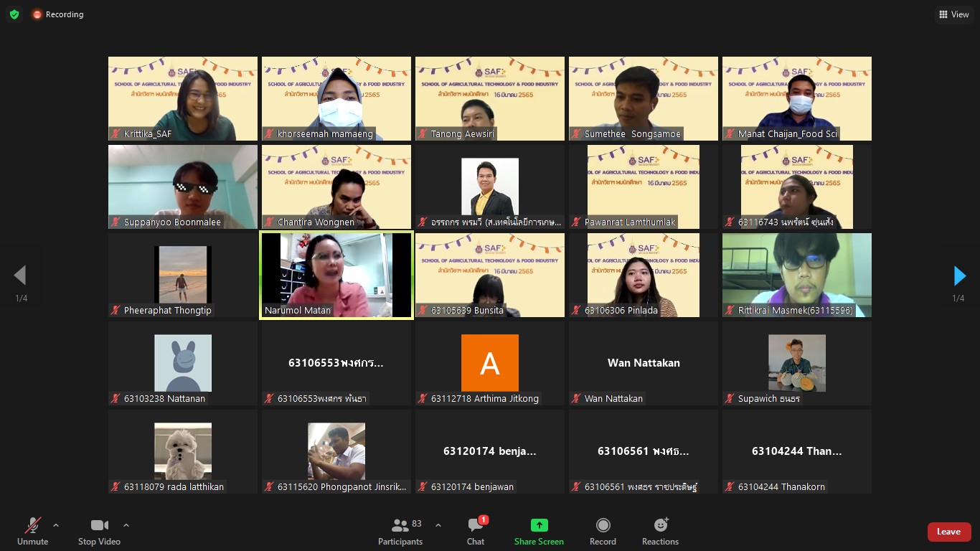Screen dimensions: 980x551
Task: Click the red Recording indicator
Action: [57, 14]
